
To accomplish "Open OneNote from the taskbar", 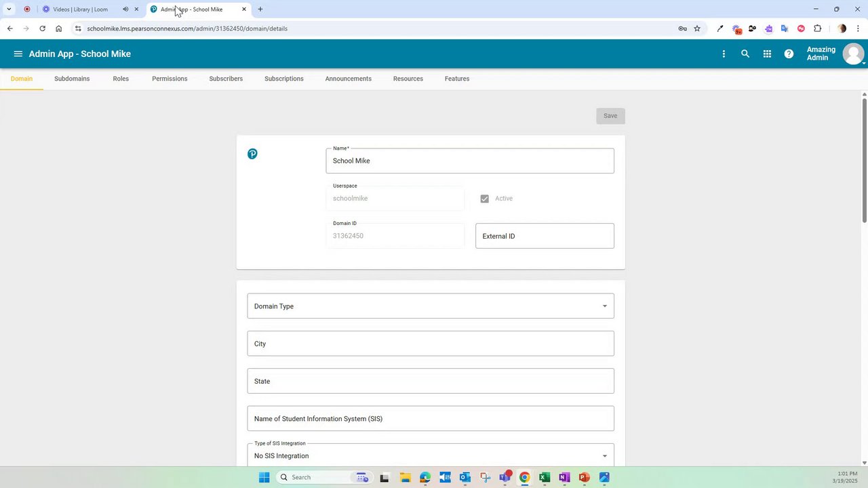I will click(x=564, y=477).
